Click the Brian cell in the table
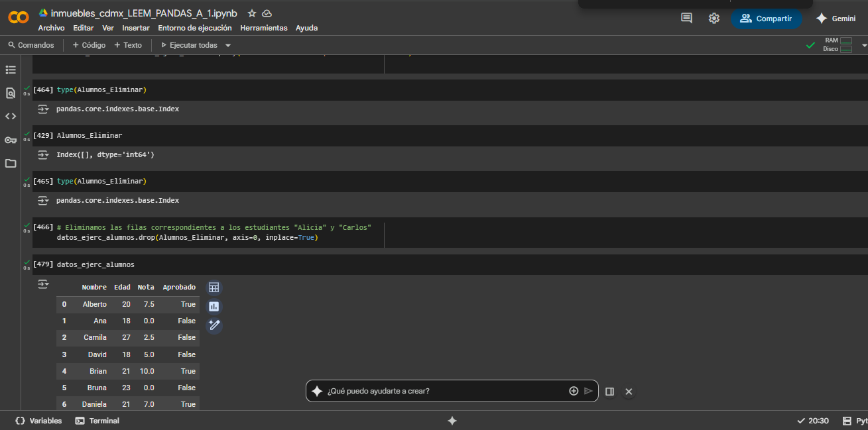This screenshot has width=868, height=430. 98,371
